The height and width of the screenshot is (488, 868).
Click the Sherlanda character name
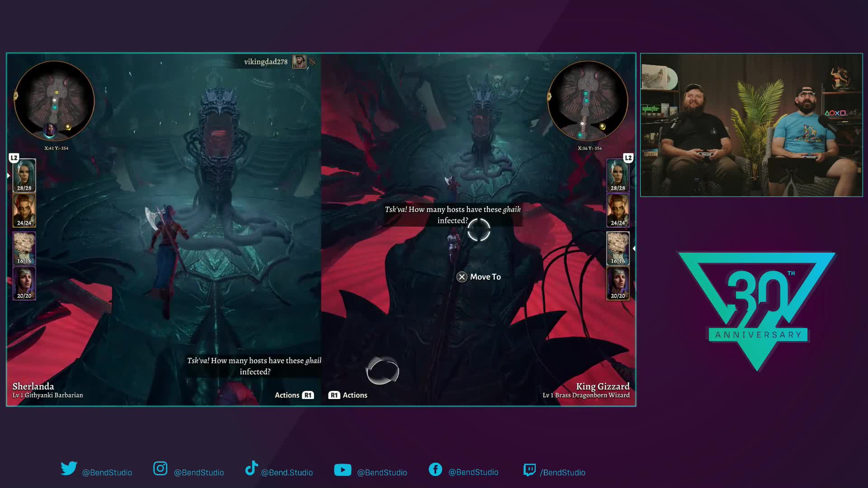click(33, 386)
